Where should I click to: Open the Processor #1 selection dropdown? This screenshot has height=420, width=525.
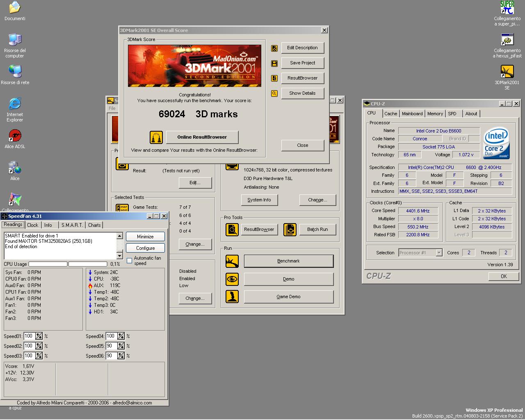point(439,253)
